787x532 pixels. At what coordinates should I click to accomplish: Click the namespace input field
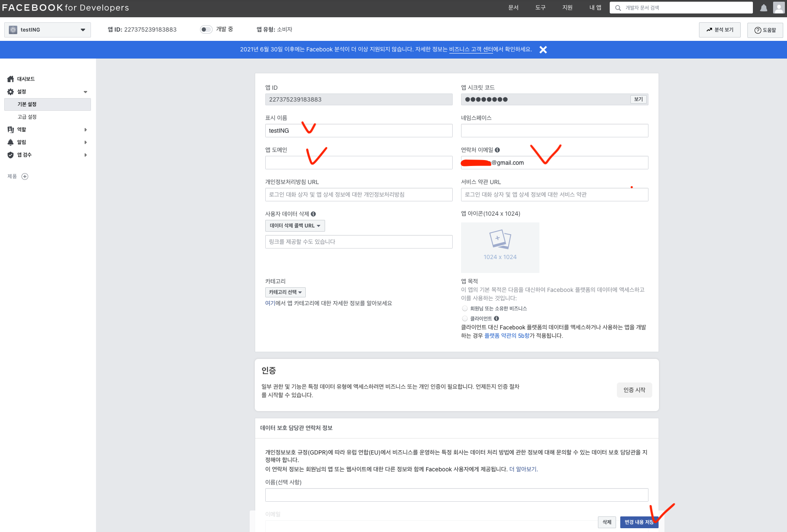pos(555,131)
